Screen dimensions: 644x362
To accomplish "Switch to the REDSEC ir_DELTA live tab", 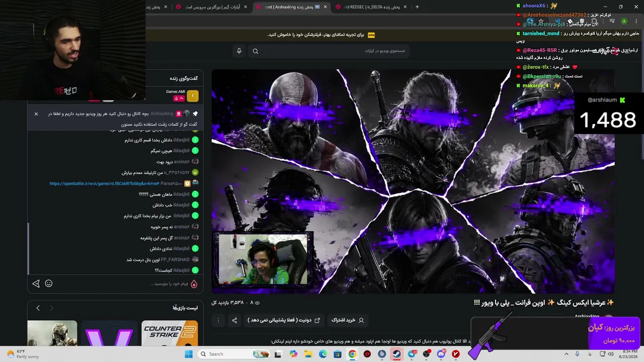I will click(372, 7).
